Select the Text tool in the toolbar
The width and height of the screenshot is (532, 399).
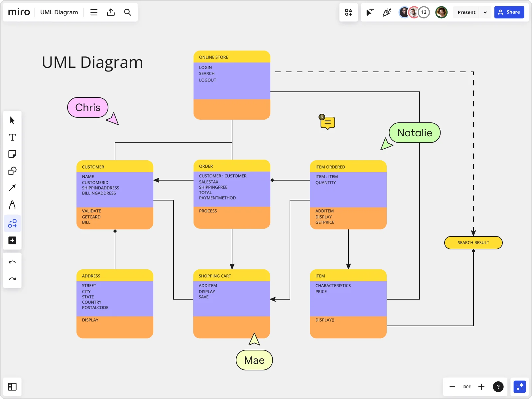[x=12, y=137]
